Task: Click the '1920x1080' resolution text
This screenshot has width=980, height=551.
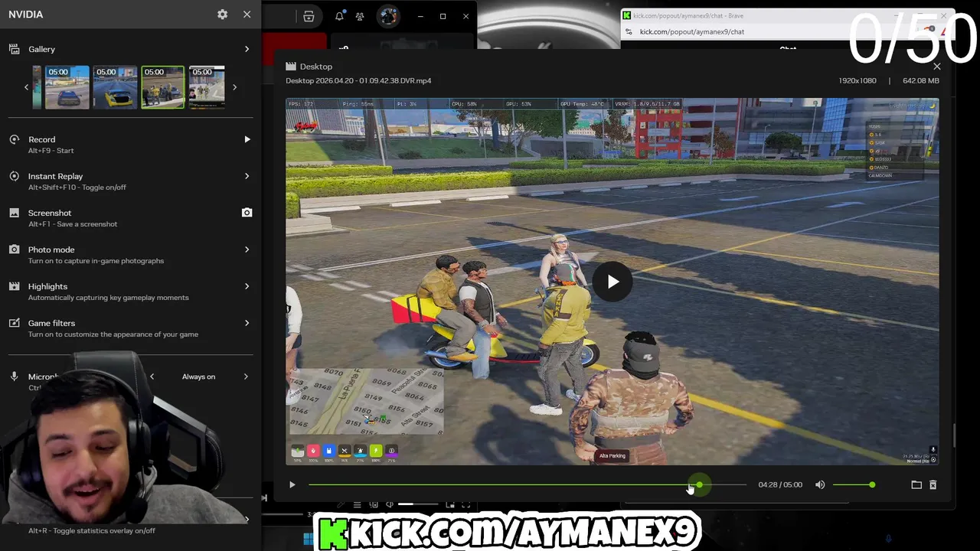Action: click(857, 80)
